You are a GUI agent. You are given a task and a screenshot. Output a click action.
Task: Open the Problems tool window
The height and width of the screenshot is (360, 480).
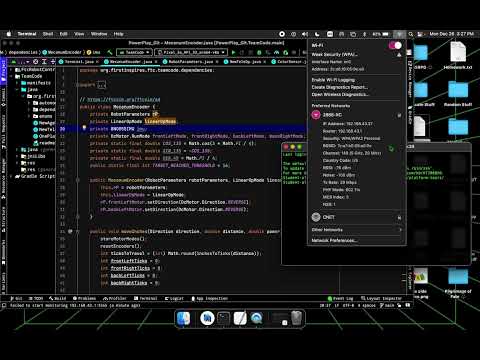point(84,298)
